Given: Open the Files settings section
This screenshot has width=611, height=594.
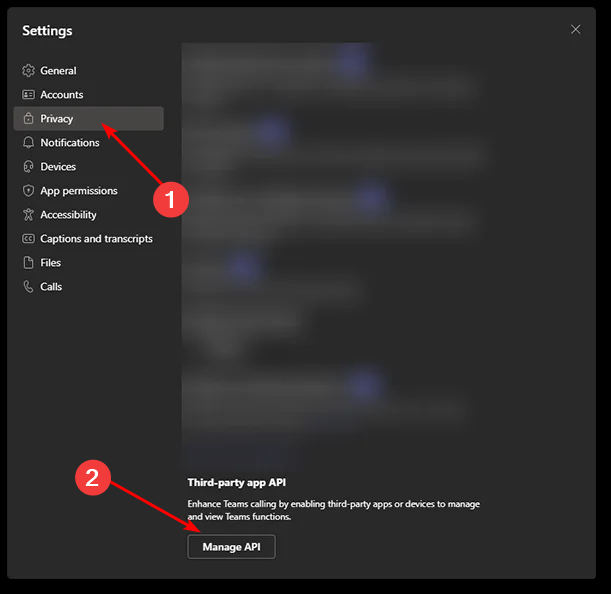Looking at the screenshot, I should click(x=88, y=263).
